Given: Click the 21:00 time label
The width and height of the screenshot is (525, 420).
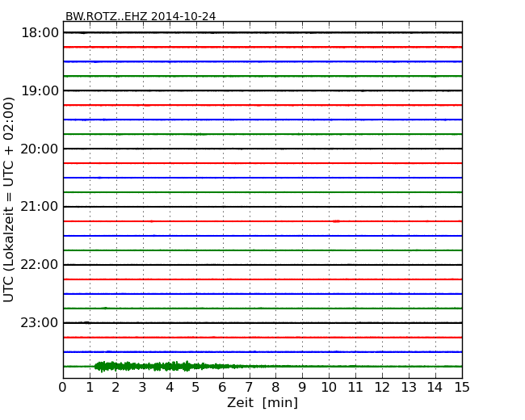Looking at the screenshot, I should [x=40, y=207].
